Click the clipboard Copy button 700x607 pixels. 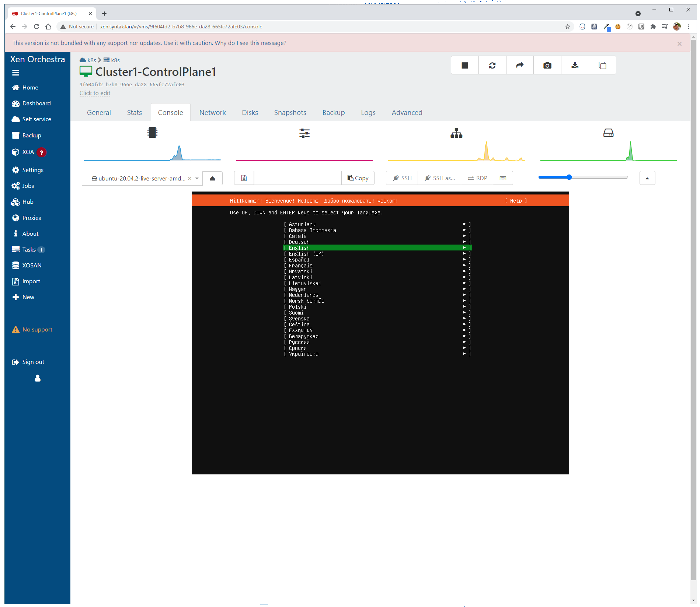click(x=358, y=178)
